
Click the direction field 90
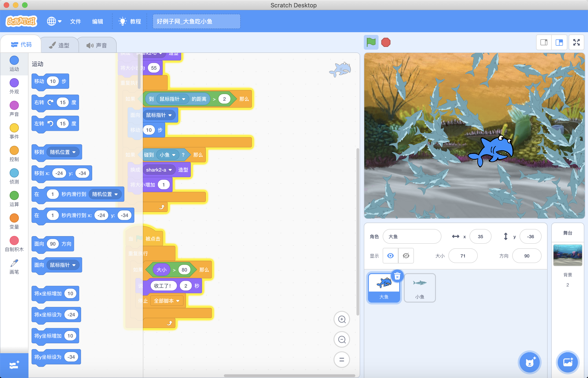tap(527, 256)
